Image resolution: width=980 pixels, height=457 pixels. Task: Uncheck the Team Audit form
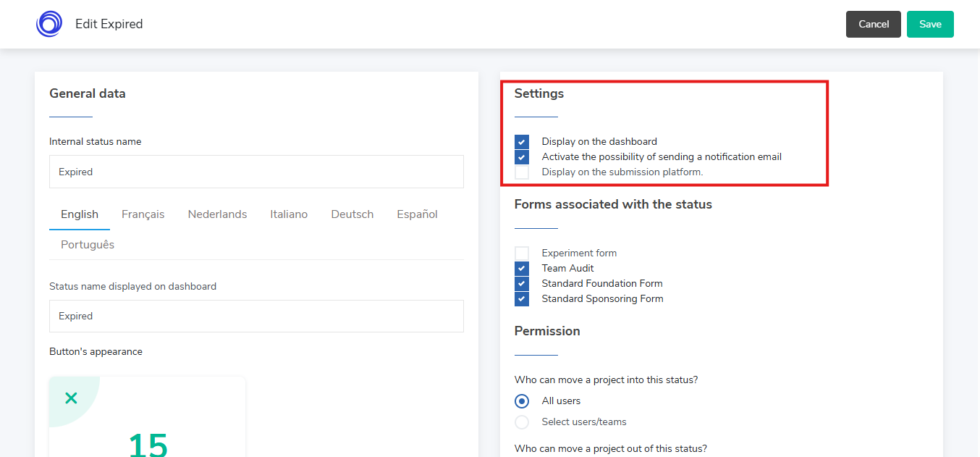pyautogui.click(x=522, y=269)
